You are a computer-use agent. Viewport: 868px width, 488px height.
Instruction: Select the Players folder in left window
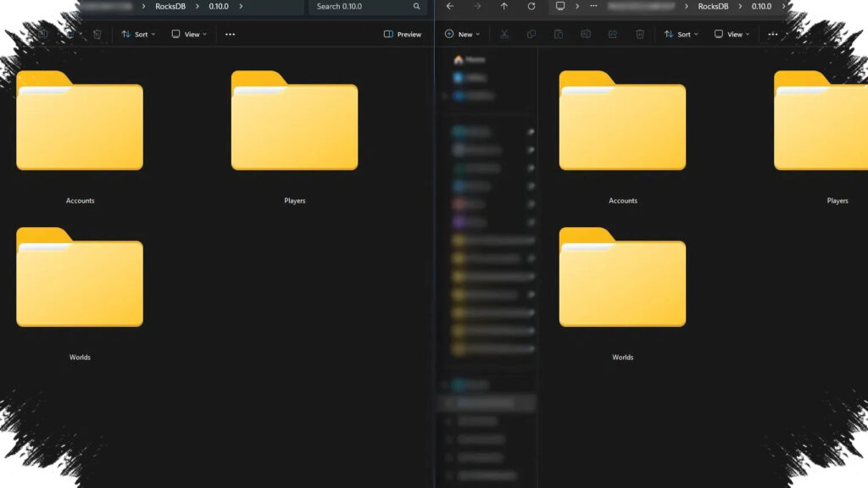click(x=294, y=137)
